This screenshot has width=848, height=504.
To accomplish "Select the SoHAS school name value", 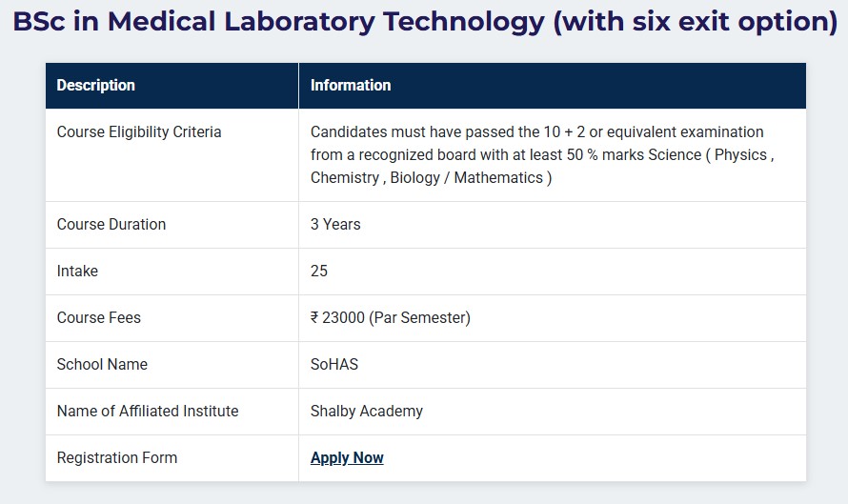I will click(334, 365).
